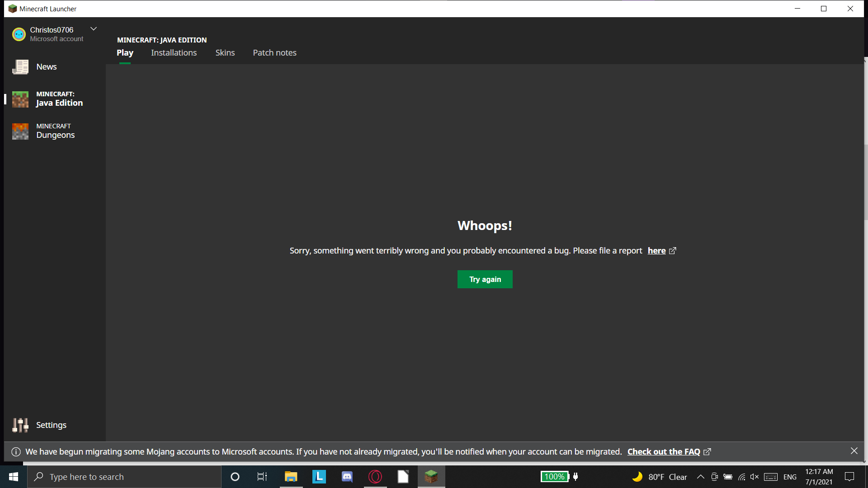Image resolution: width=868 pixels, height=488 pixels.
Task: Click the Christos0706 account avatar
Action: tap(19, 34)
